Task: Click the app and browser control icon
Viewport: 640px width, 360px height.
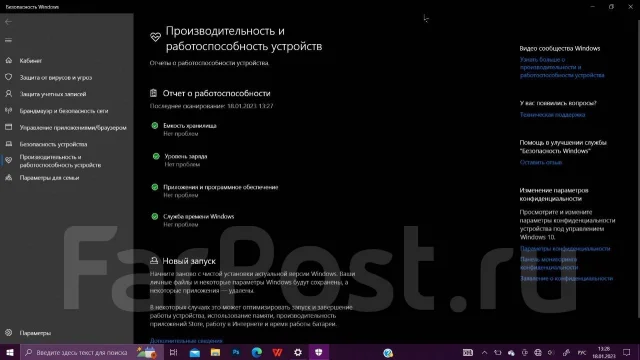Action: [x=9, y=127]
